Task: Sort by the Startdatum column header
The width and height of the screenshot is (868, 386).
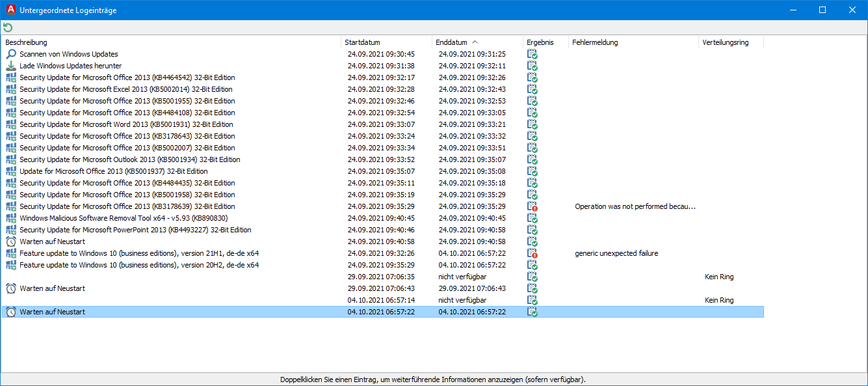Action: [387, 42]
